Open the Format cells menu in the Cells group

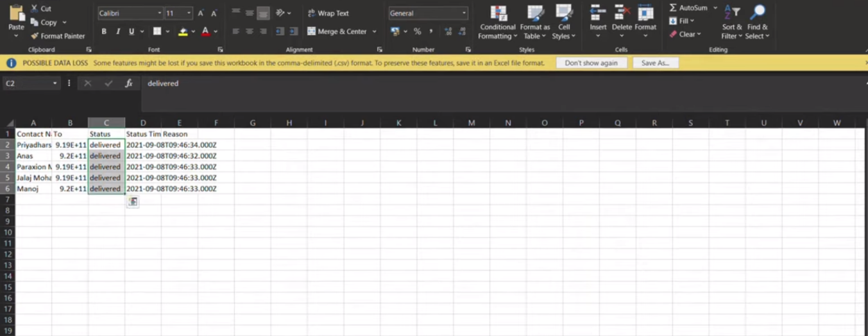645,21
